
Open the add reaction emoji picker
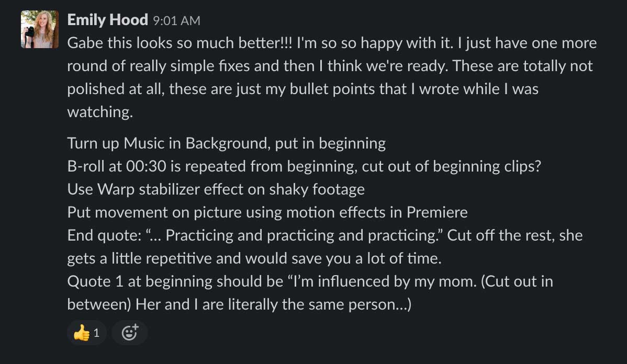(129, 333)
